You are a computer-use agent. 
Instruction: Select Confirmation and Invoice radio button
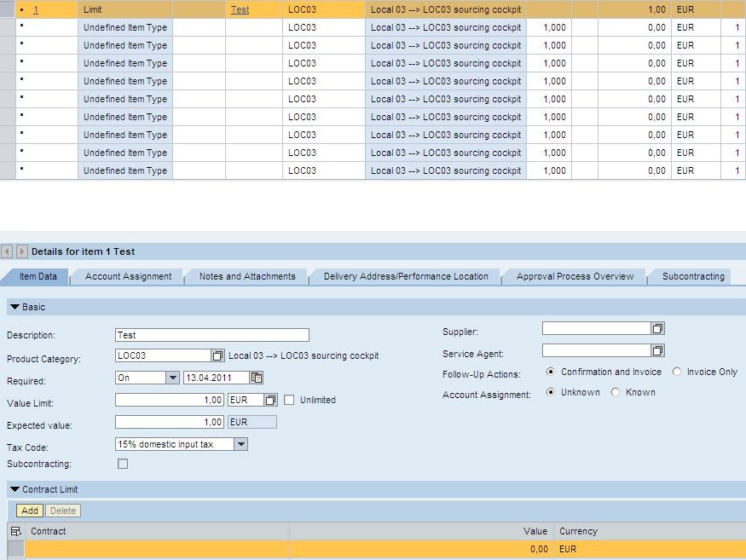tap(551, 372)
